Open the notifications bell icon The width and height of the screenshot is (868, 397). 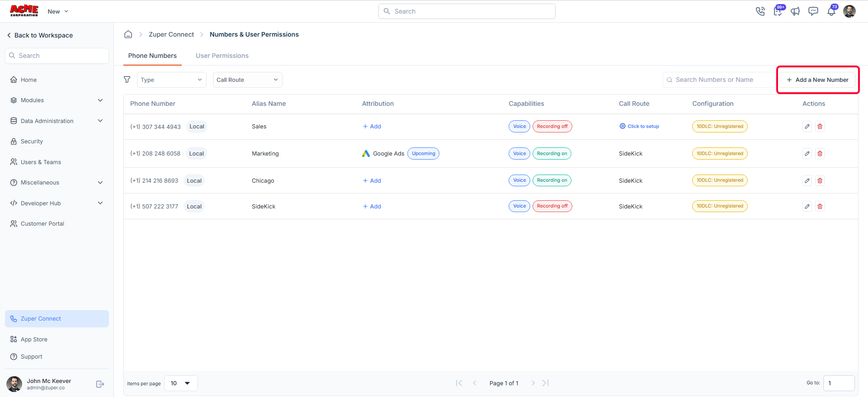[831, 11]
